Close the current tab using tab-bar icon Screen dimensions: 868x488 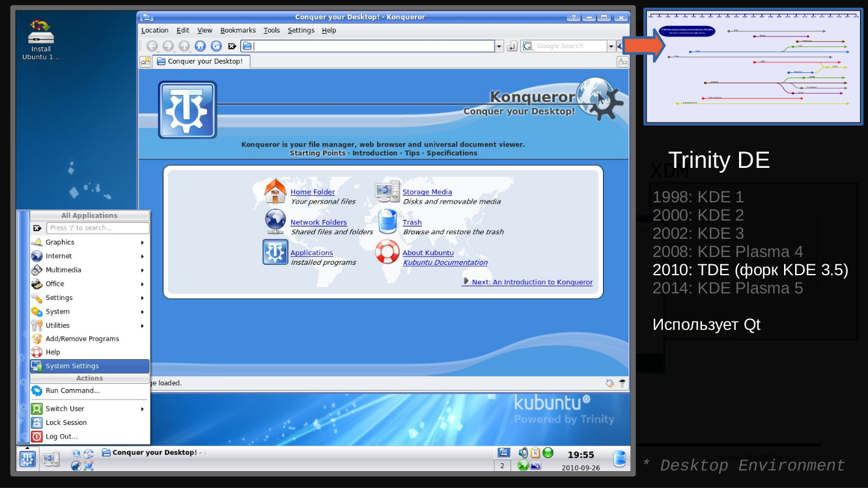tap(623, 62)
